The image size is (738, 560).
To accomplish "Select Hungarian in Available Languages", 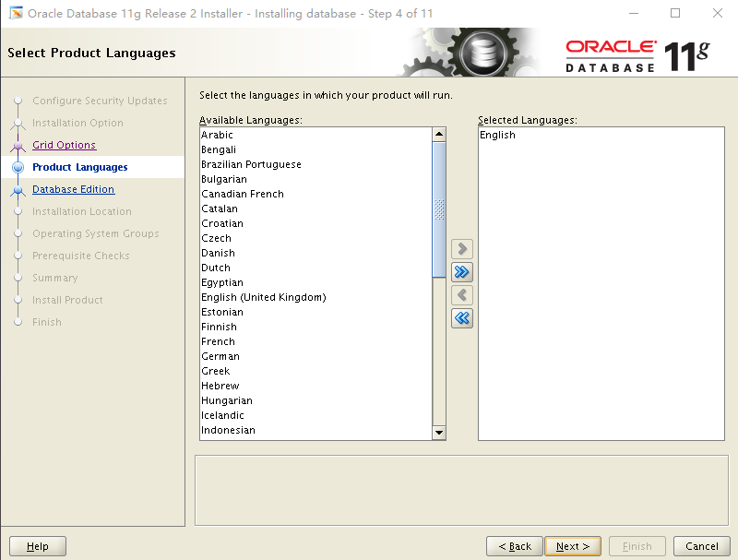I will click(x=315, y=400).
